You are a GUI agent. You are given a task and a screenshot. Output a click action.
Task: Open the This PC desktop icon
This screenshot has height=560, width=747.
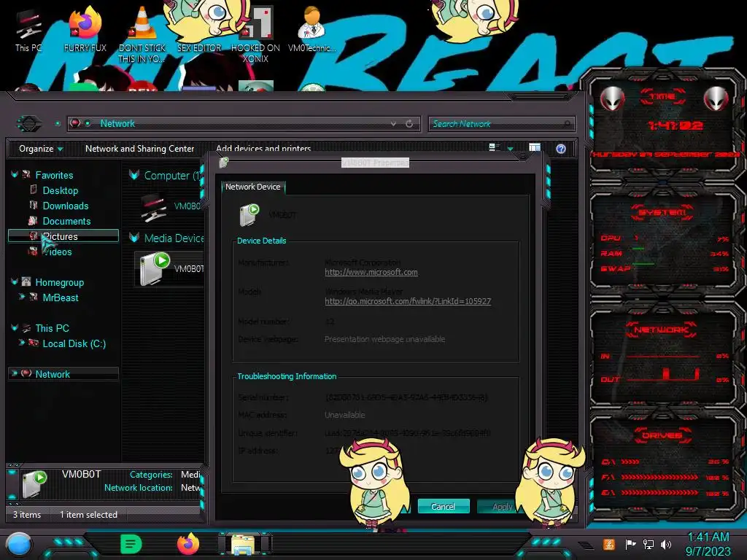pos(28,29)
